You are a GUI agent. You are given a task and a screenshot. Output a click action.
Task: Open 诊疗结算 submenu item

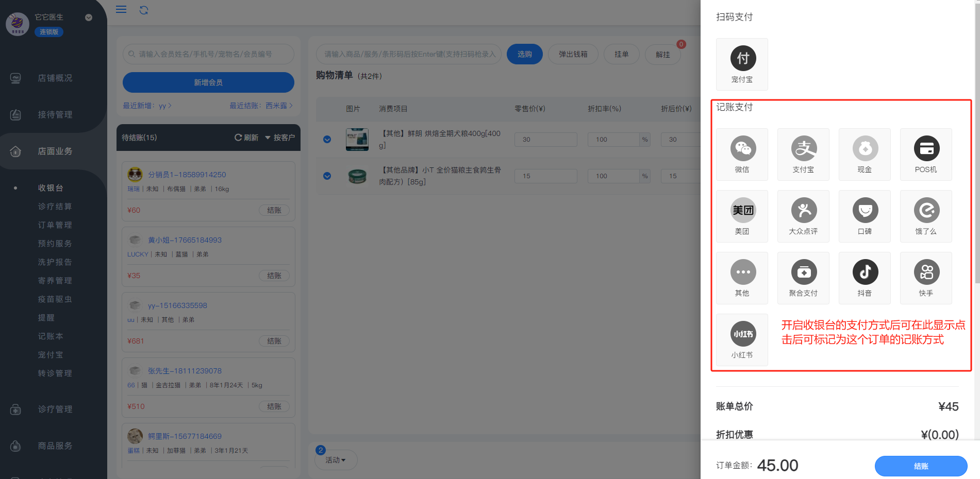(55, 207)
